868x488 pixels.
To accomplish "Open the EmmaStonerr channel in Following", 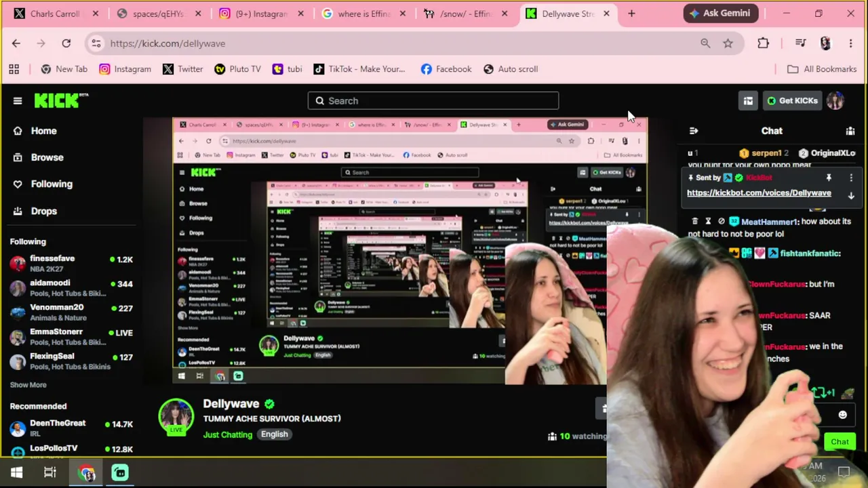I will point(71,337).
